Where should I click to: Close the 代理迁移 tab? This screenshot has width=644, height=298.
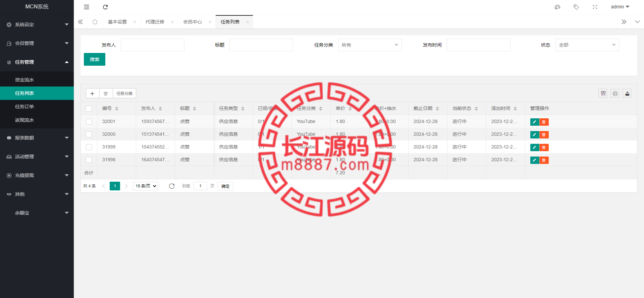(x=172, y=22)
